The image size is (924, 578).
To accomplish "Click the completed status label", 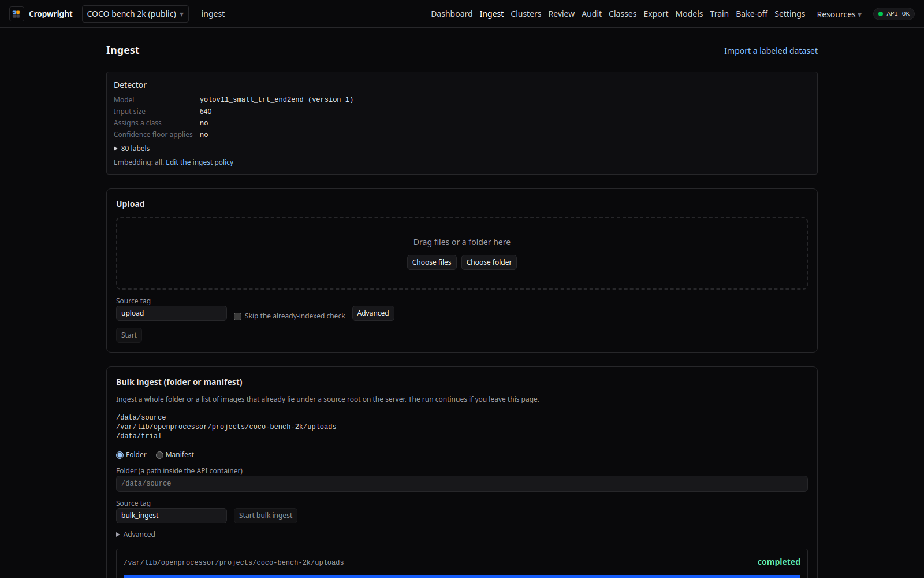I will pyautogui.click(x=778, y=562).
